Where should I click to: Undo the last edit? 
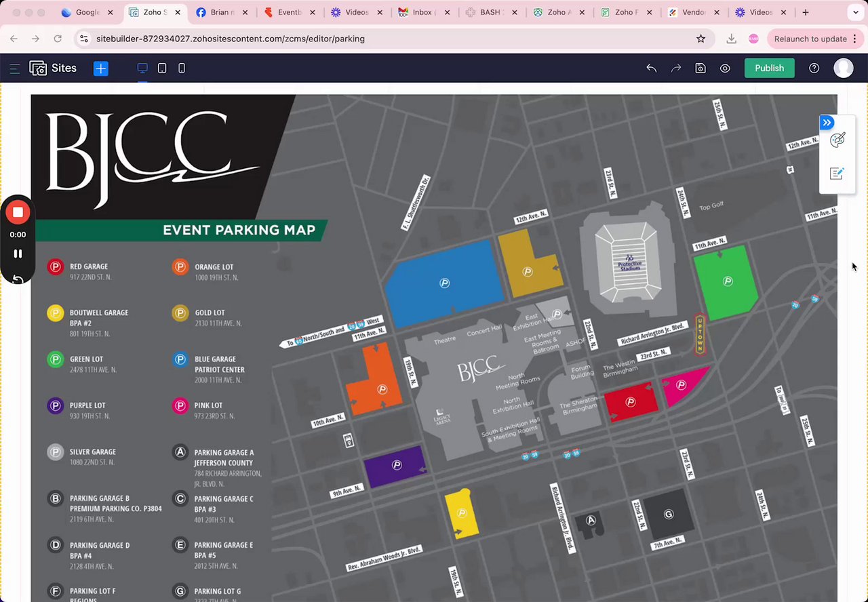tap(652, 68)
